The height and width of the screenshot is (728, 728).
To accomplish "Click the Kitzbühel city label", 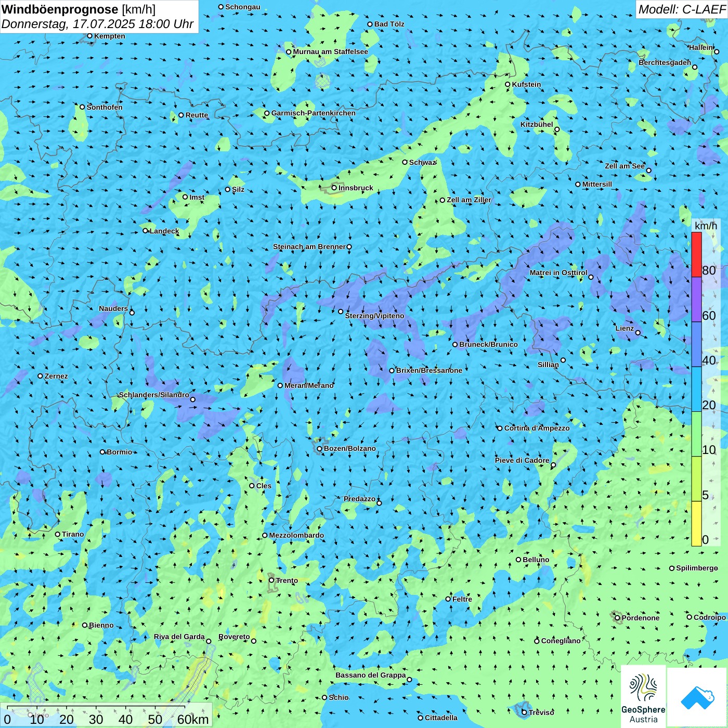I will click(x=537, y=124).
